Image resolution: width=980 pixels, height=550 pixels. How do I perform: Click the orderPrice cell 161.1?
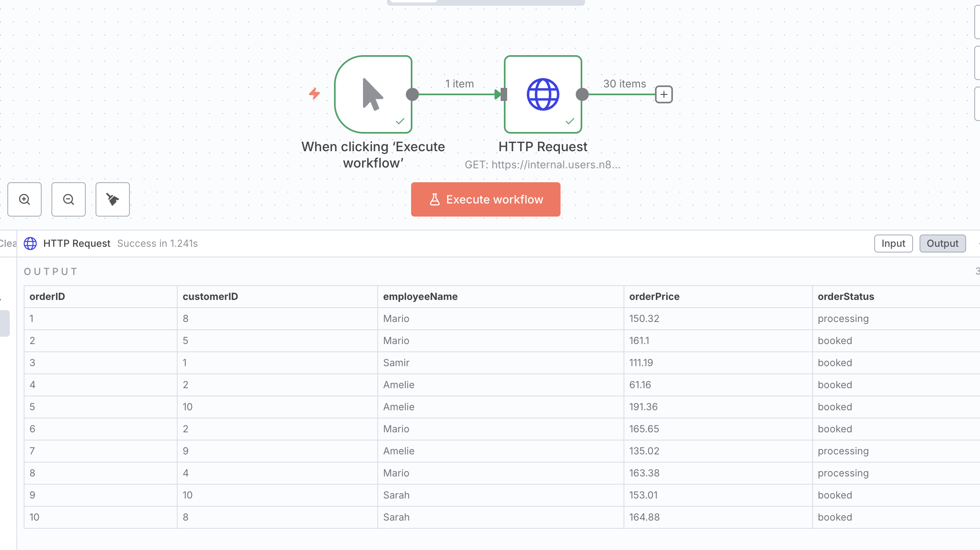coord(718,341)
